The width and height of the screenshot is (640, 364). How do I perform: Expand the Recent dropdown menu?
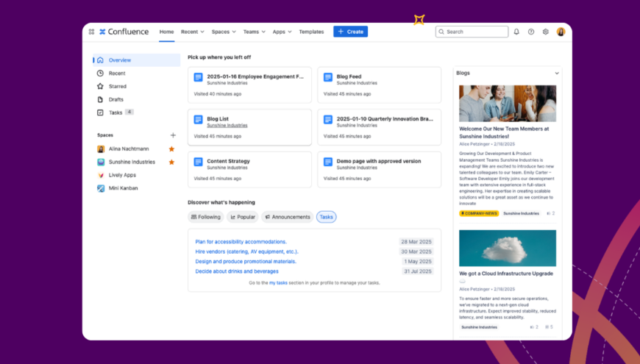tap(193, 32)
